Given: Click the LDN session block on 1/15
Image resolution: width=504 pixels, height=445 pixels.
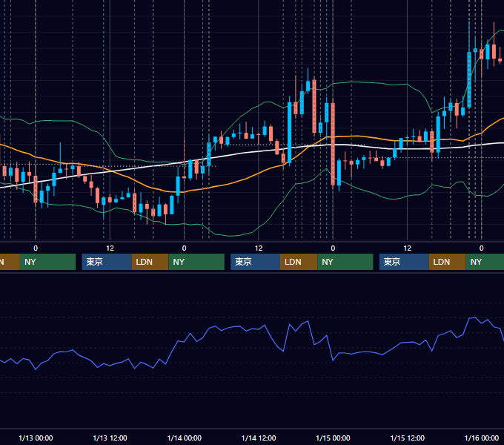Looking at the screenshot, I should [x=448, y=262].
